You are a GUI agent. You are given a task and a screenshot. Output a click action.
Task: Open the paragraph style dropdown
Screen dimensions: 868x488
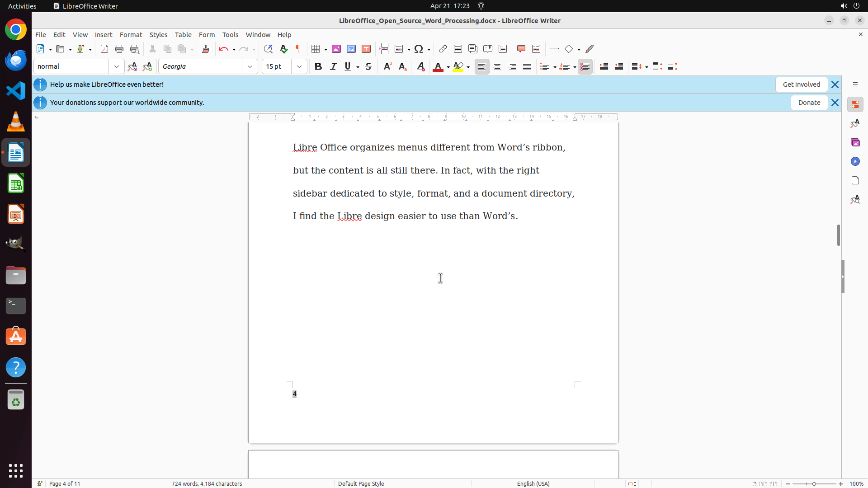coord(117,66)
